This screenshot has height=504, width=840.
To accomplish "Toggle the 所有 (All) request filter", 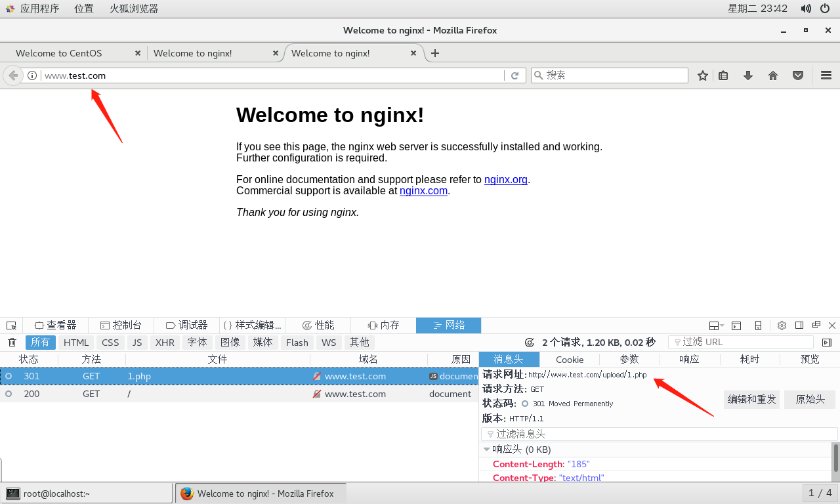I will [41, 343].
